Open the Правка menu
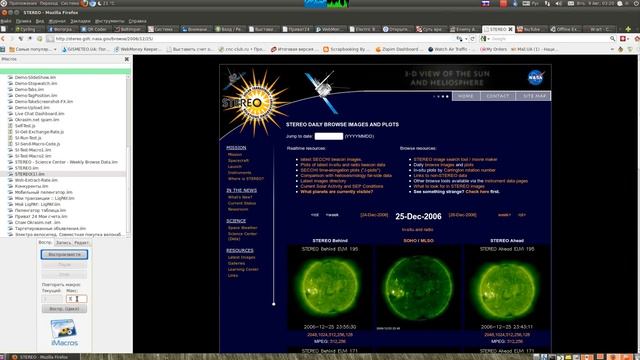 (23, 21)
